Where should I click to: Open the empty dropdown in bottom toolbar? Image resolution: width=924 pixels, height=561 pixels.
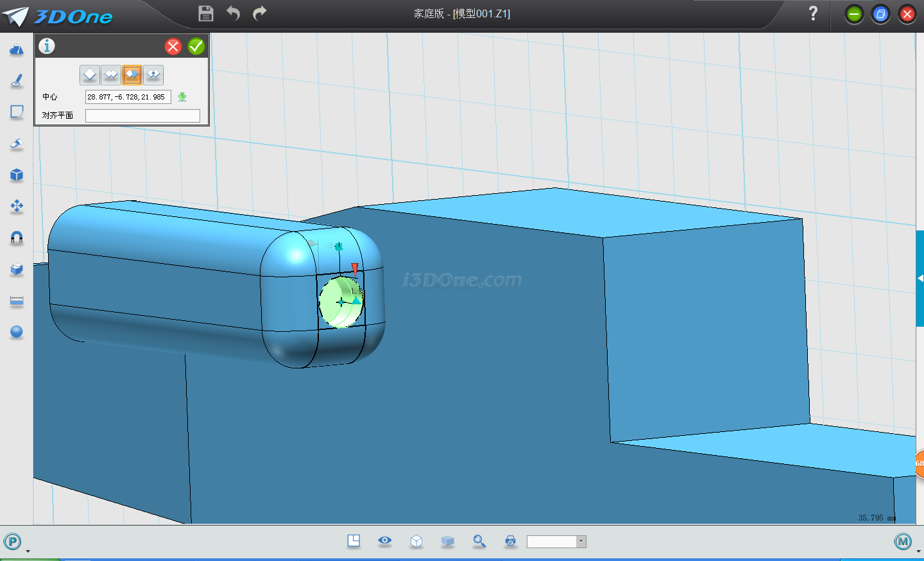[x=556, y=542]
